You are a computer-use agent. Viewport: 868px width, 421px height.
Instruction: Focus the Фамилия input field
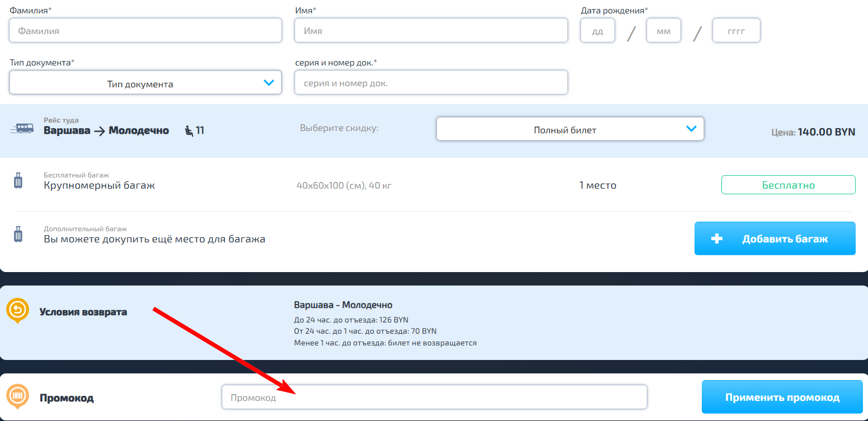coord(145,31)
